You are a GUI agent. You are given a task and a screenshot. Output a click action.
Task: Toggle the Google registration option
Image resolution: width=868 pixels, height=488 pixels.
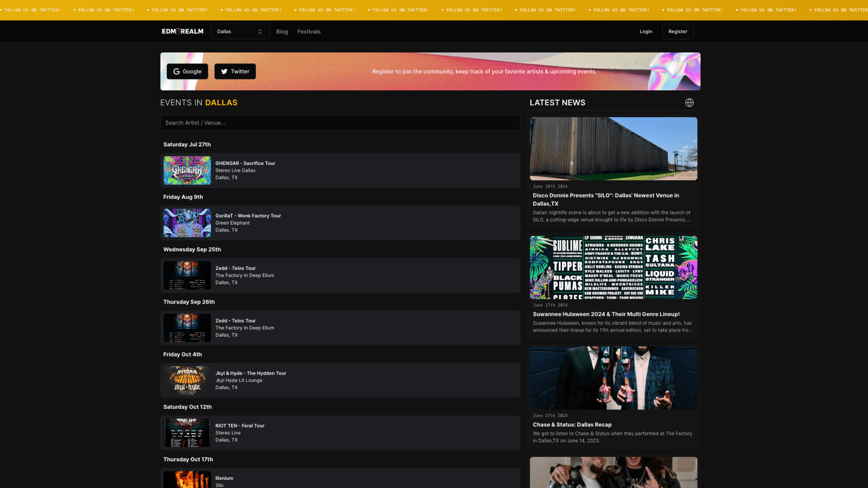(x=187, y=71)
